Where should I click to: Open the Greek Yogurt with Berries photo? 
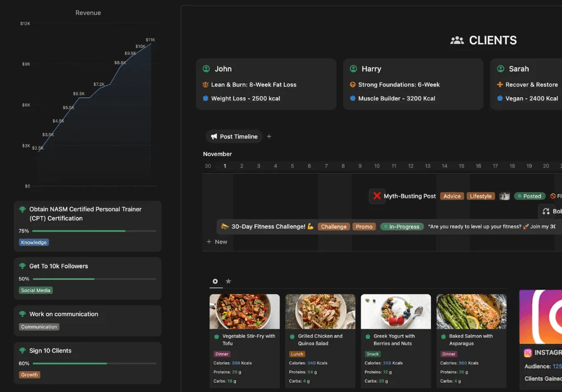(396, 311)
